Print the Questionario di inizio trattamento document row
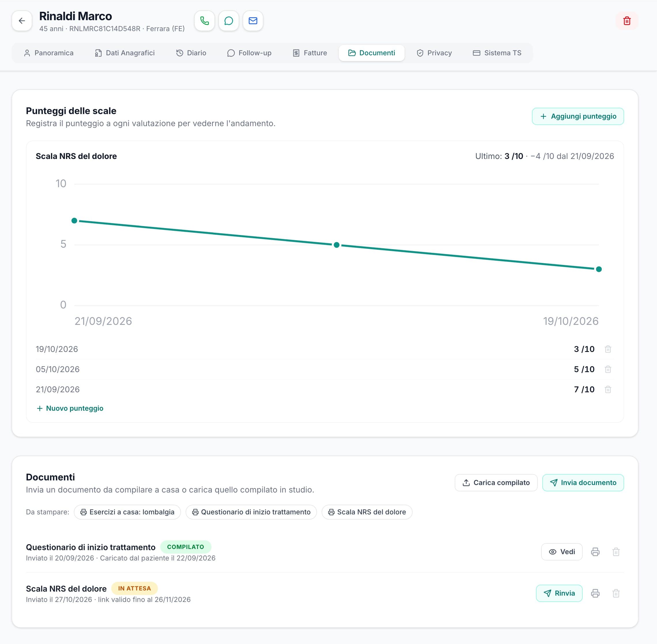 point(595,552)
